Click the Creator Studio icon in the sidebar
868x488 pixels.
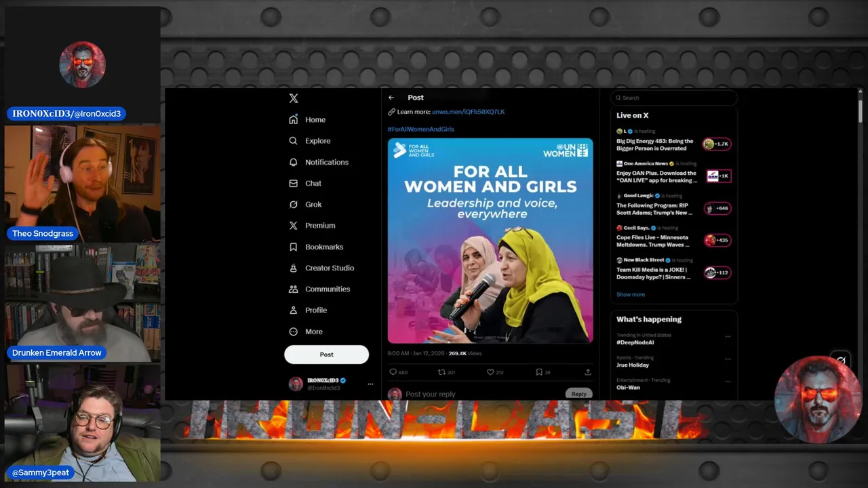pyautogui.click(x=294, y=268)
